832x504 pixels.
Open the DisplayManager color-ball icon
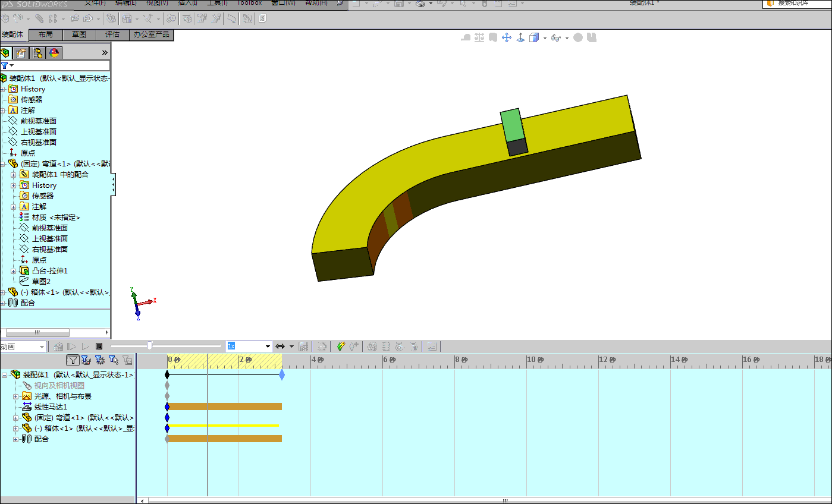pyautogui.click(x=54, y=53)
